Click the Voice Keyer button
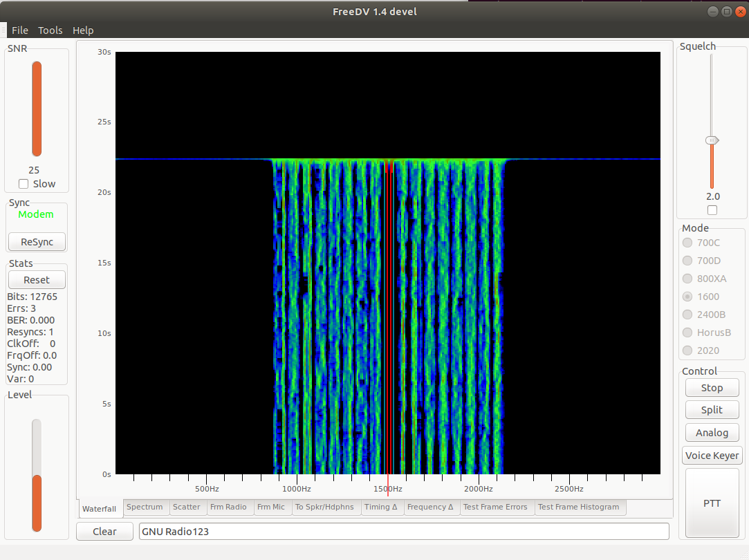The image size is (749, 560). coord(712,456)
